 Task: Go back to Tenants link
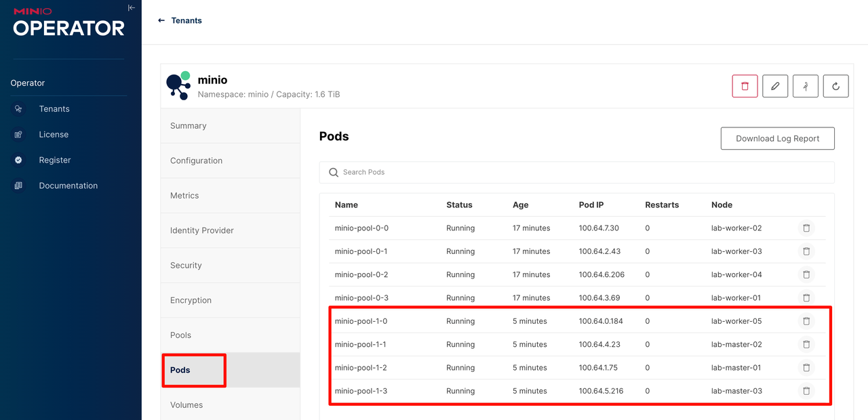click(186, 20)
